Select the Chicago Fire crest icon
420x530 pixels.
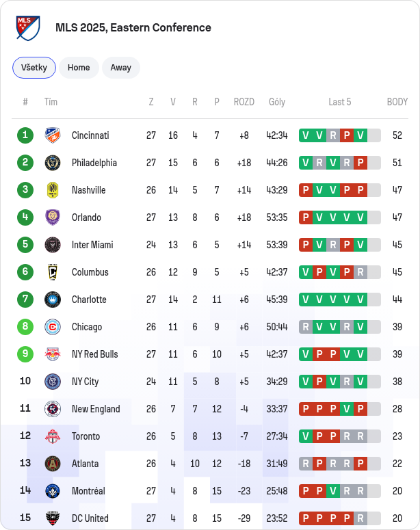click(x=53, y=327)
